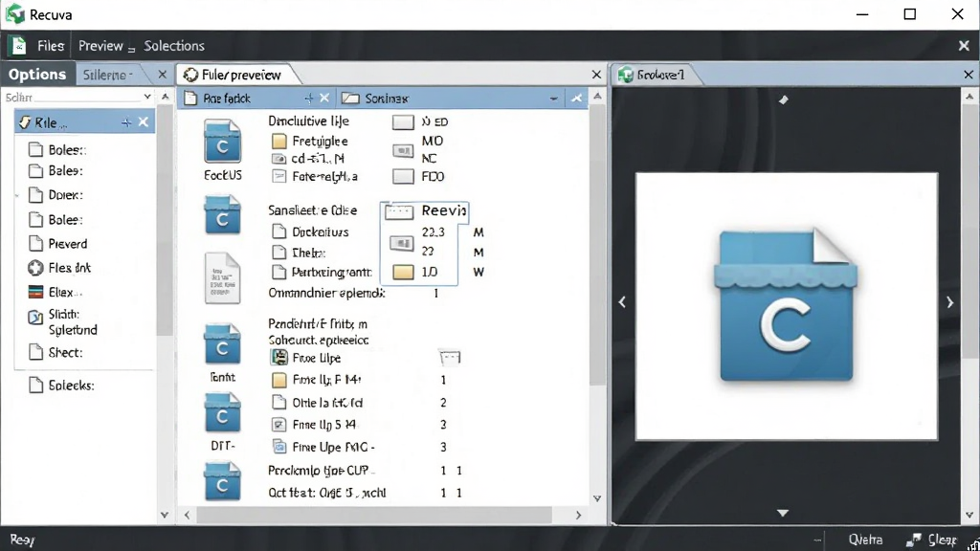Select the C file icon labeled Tonht

tap(222, 344)
